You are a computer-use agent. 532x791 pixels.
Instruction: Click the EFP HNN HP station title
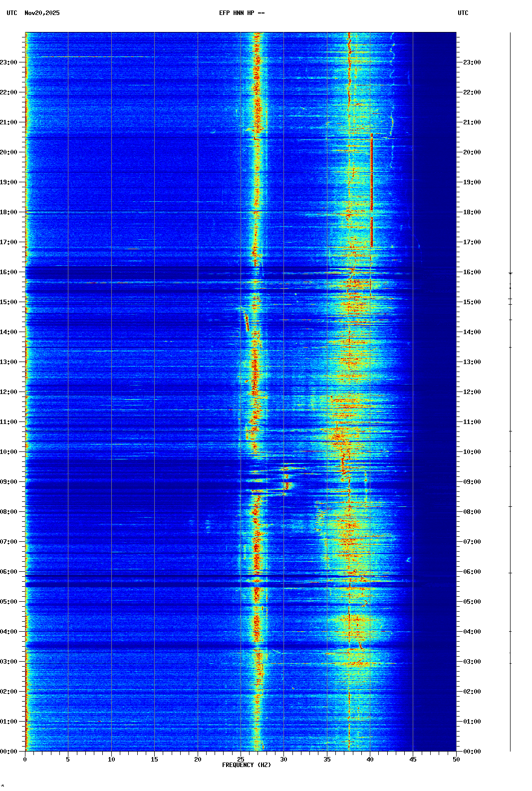point(242,13)
